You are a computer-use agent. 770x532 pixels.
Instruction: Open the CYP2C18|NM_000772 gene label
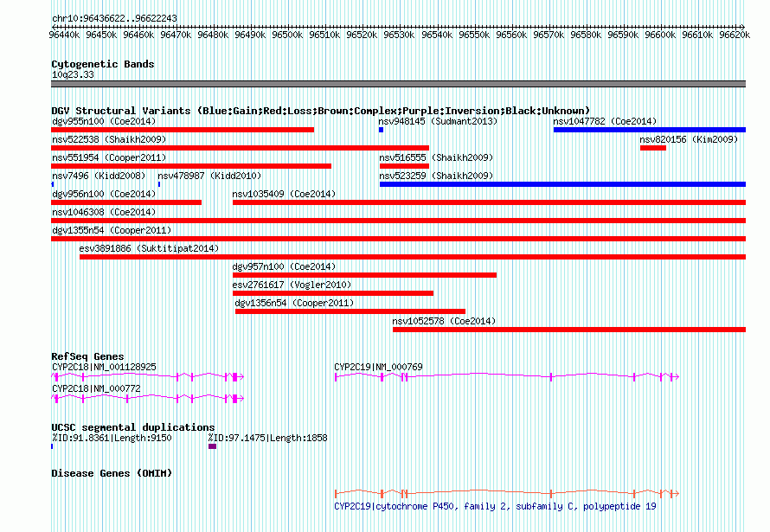(96, 388)
